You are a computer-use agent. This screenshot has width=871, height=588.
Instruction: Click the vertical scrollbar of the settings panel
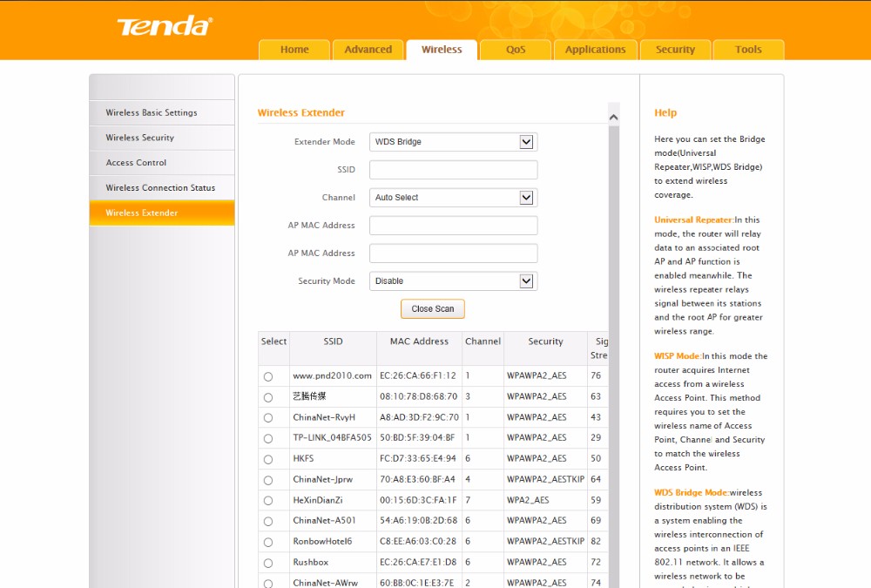[613, 348]
